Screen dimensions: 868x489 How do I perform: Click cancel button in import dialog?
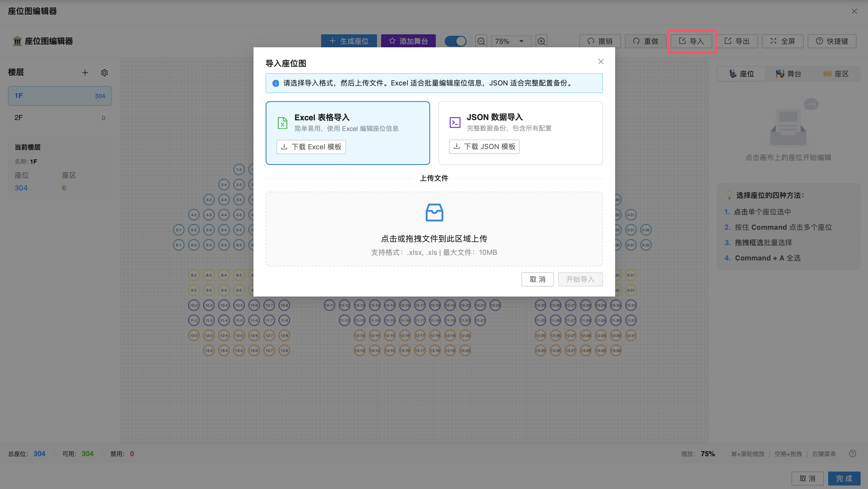tap(537, 279)
